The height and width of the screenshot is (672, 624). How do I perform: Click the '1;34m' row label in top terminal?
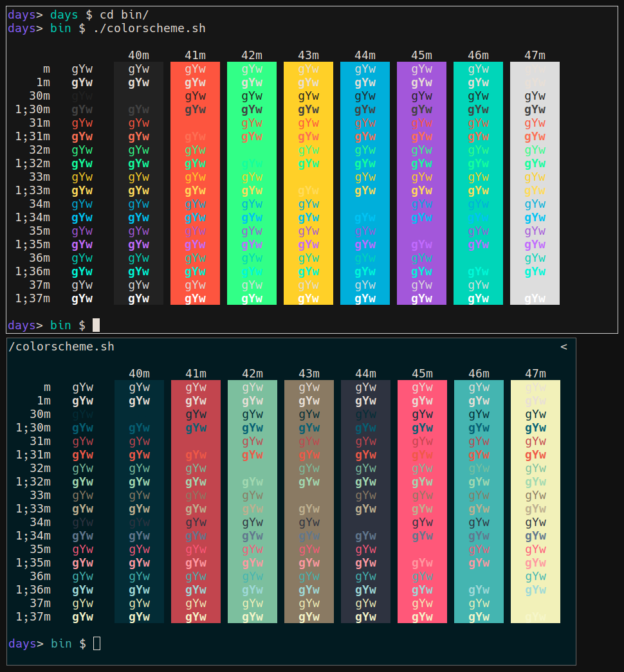point(33,217)
